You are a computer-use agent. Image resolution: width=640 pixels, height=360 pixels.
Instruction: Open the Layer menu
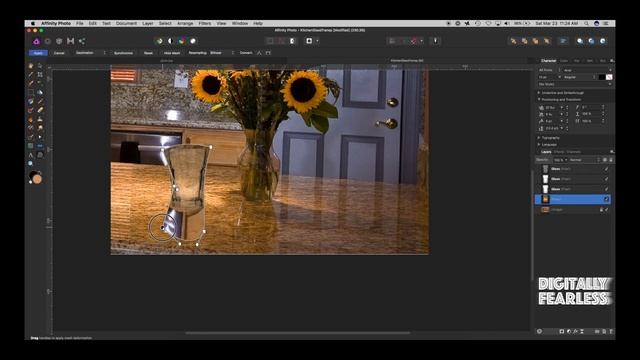(x=148, y=24)
